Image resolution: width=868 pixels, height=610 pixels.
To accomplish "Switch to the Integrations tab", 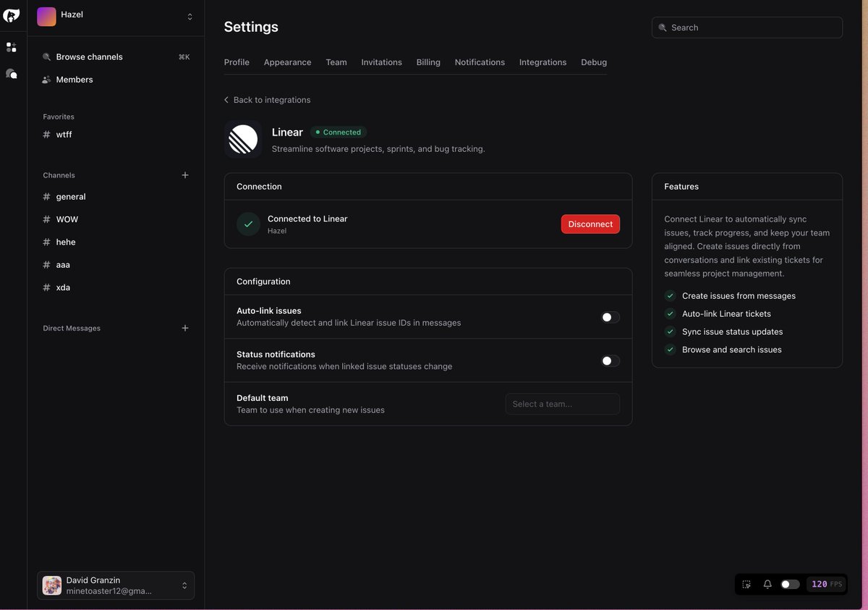I will pos(543,62).
